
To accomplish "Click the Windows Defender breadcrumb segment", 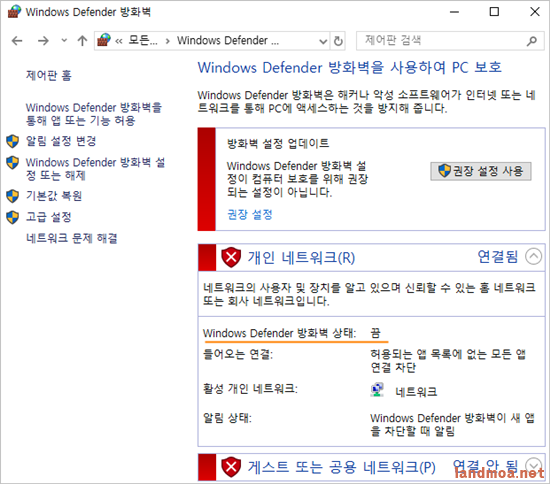I will (x=228, y=41).
